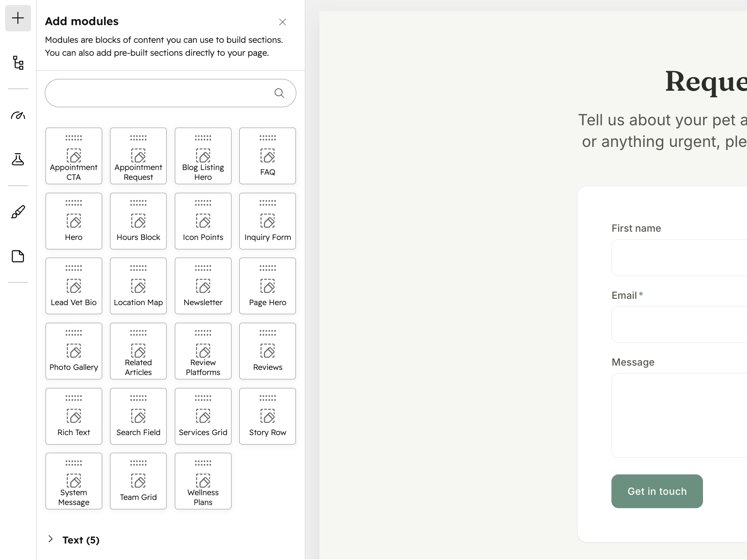Expand the Text (5) section
Image resolution: width=747 pixels, height=560 pixels.
[73, 540]
